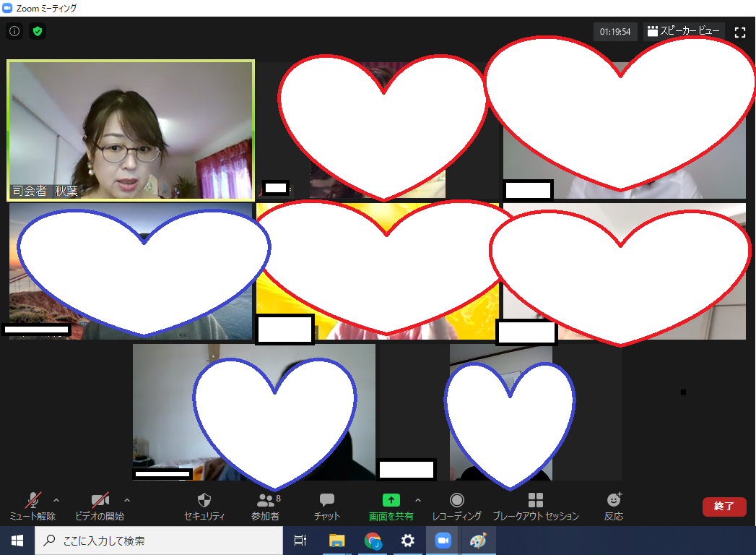The height and width of the screenshot is (555, 756).
Task: Open the Windows Start menu
Action: coord(17,541)
